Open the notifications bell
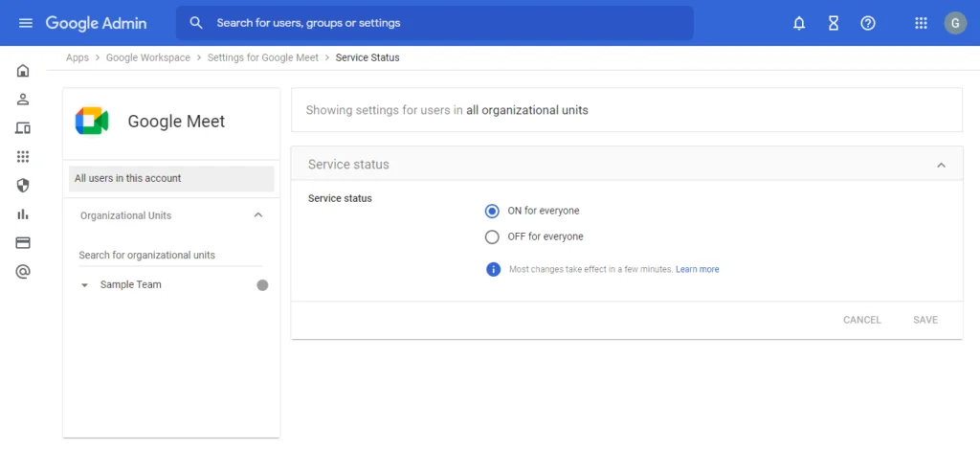980x449 pixels. point(799,23)
